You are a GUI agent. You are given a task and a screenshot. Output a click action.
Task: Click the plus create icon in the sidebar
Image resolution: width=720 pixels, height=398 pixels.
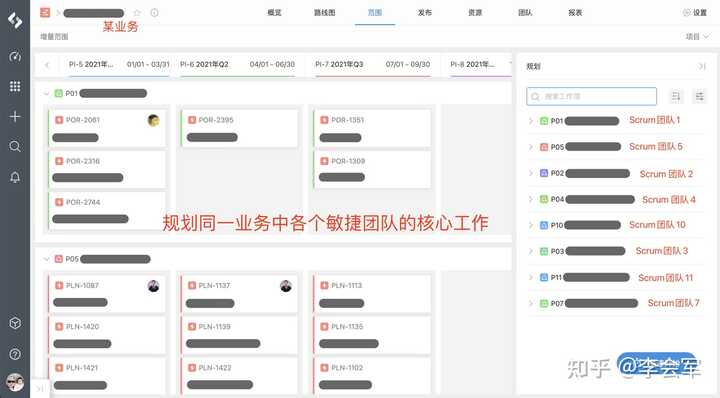point(15,117)
